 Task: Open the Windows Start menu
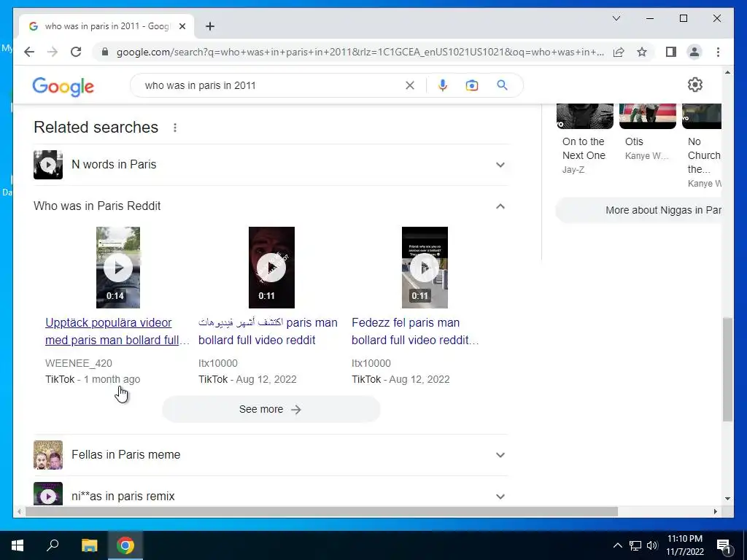(x=18, y=545)
